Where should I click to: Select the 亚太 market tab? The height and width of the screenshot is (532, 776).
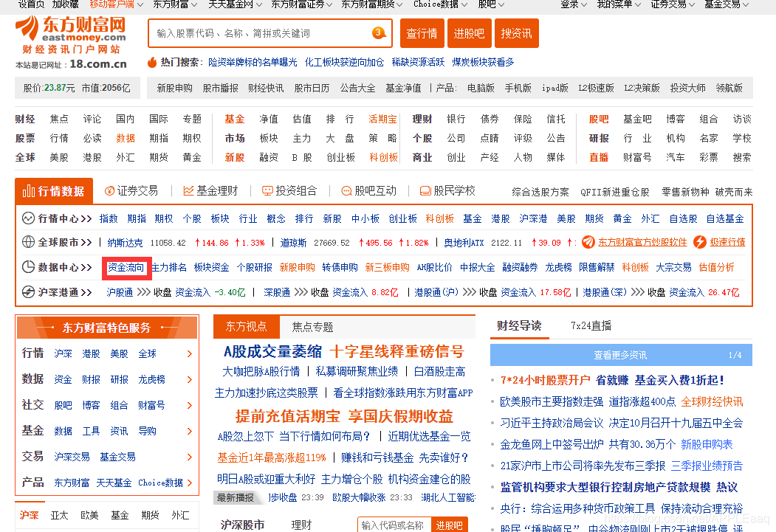(x=59, y=515)
